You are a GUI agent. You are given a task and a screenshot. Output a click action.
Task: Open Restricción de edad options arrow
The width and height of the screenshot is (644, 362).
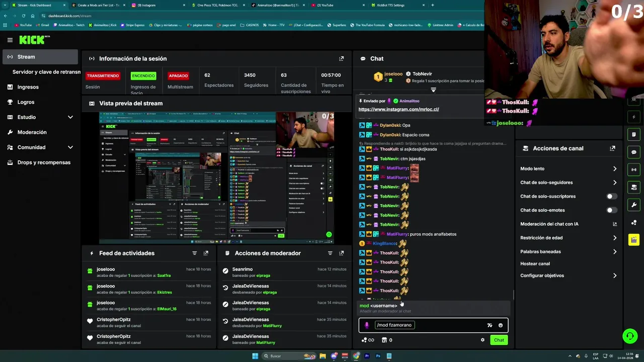coord(615,238)
